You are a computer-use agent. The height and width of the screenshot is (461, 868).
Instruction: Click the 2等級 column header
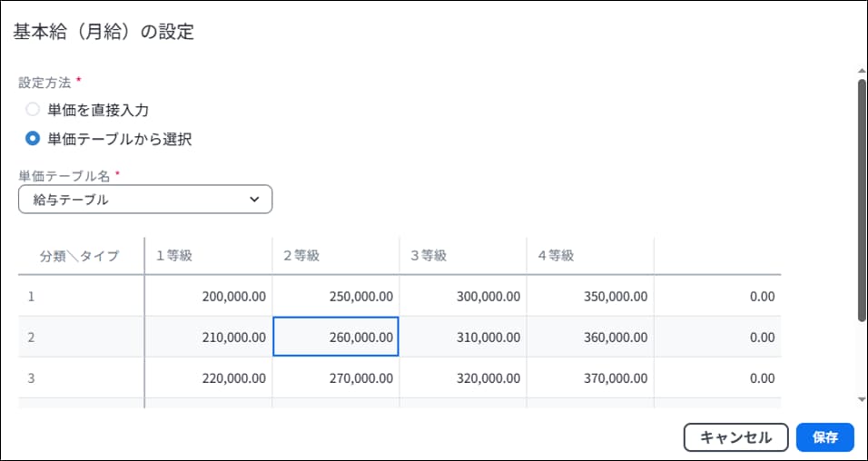pyautogui.click(x=335, y=256)
